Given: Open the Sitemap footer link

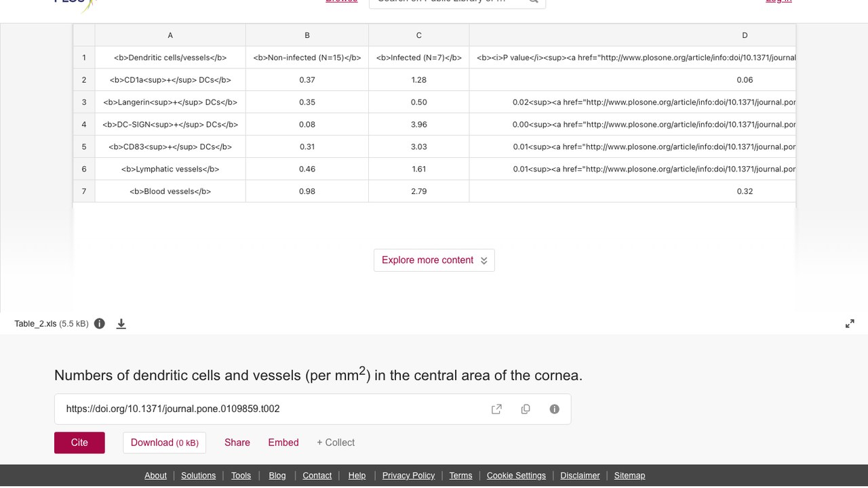Looking at the screenshot, I should (x=629, y=476).
